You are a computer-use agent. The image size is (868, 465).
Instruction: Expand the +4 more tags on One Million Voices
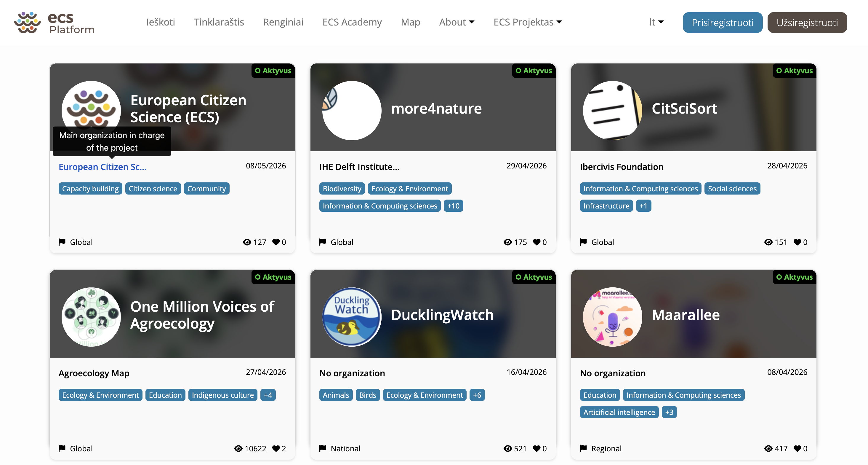click(268, 395)
